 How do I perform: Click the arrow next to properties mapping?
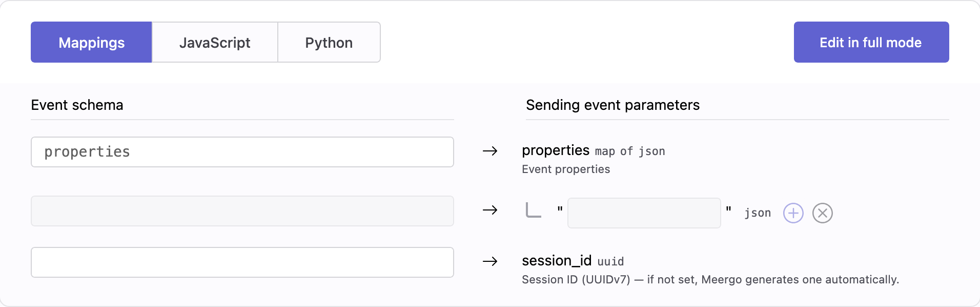pyautogui.click(x=490, y=151)
